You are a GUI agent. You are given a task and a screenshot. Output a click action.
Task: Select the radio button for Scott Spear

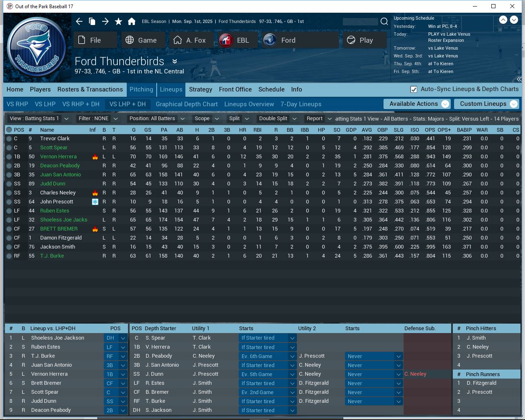(x=9, y=148)
